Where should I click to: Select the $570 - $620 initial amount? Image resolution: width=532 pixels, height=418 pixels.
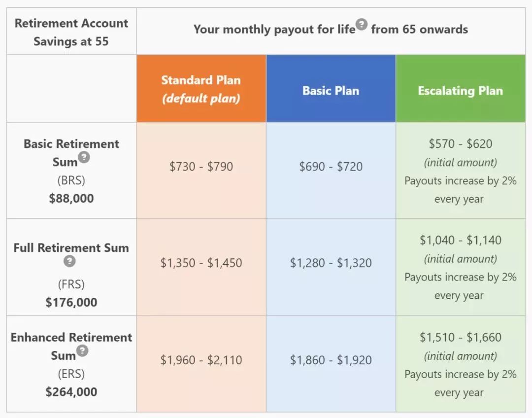460,144
